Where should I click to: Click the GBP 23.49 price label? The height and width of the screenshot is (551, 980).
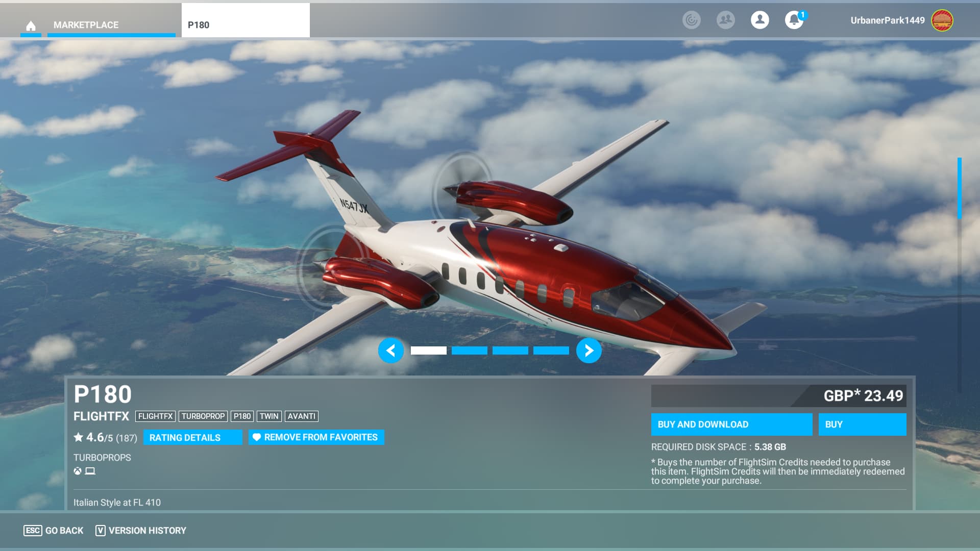click(x=863, y=395)
